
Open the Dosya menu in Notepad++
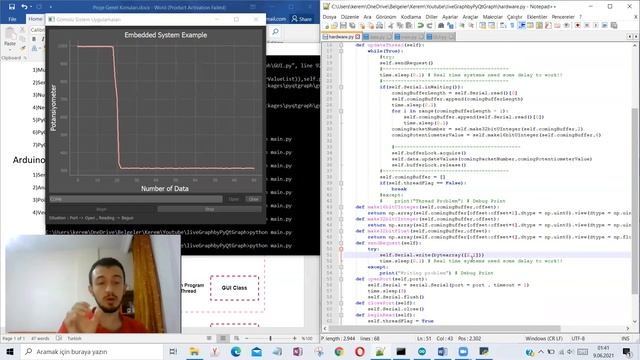coord(329,17)
